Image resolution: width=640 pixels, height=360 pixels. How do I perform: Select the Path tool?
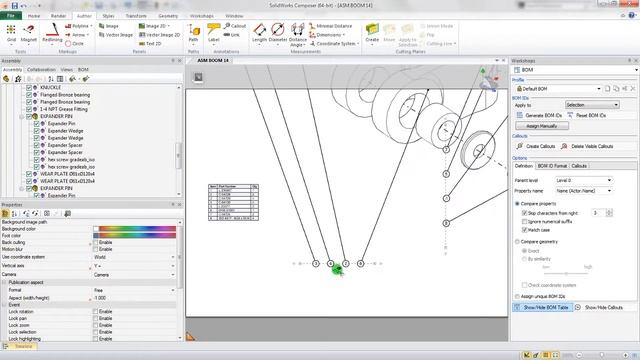click(x=193, y=33)
